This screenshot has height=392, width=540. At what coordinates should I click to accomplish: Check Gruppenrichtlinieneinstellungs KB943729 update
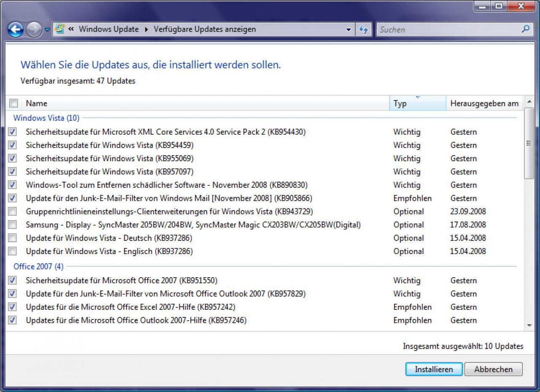tap(13, 211)
